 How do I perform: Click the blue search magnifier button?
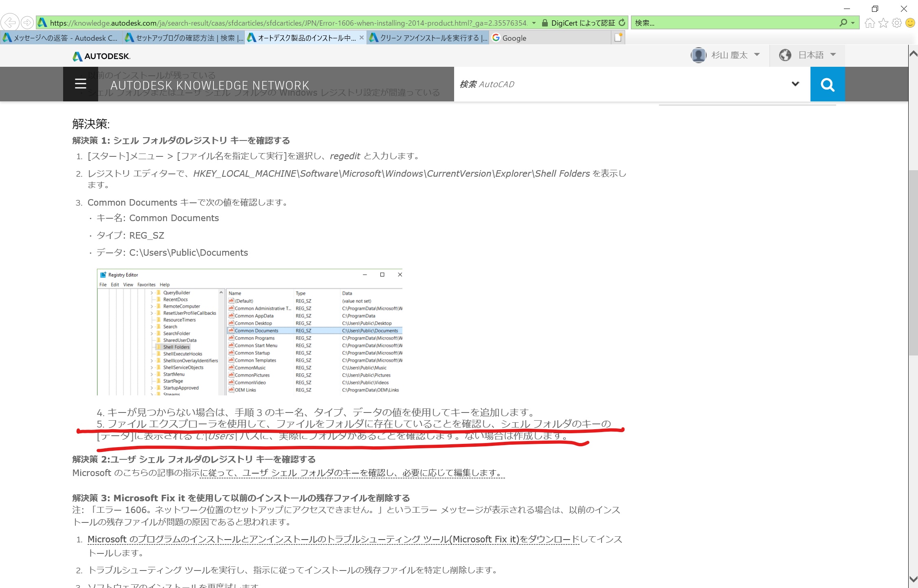[x=828, y=84]
